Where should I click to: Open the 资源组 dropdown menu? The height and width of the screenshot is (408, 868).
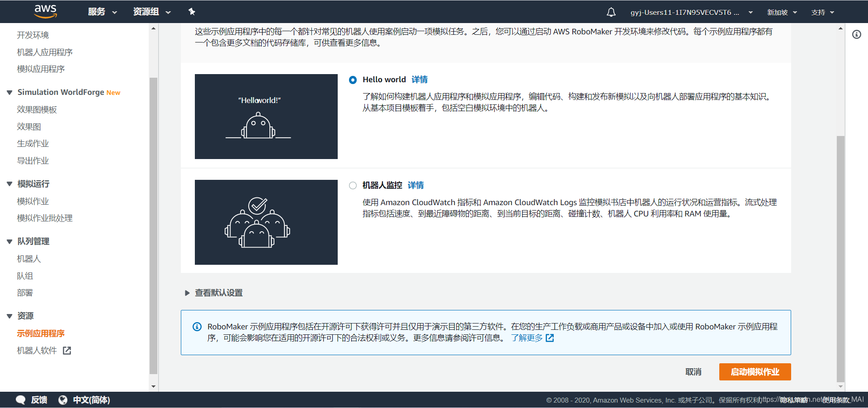[x=152, y=12]
